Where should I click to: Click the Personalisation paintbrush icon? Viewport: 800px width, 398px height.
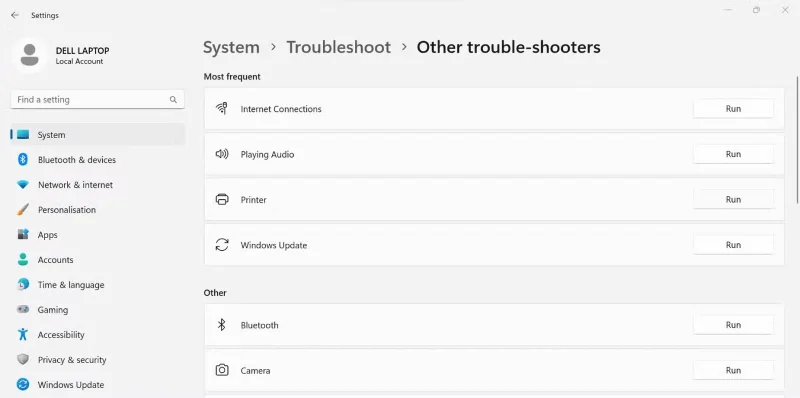(23, 210)
